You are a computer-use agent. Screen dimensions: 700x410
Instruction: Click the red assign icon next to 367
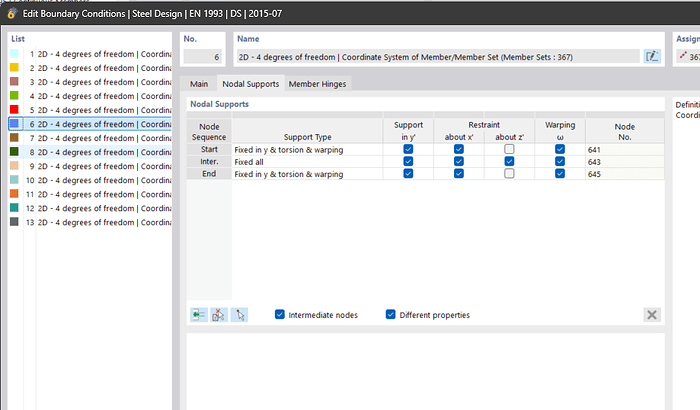click(683, 57)
